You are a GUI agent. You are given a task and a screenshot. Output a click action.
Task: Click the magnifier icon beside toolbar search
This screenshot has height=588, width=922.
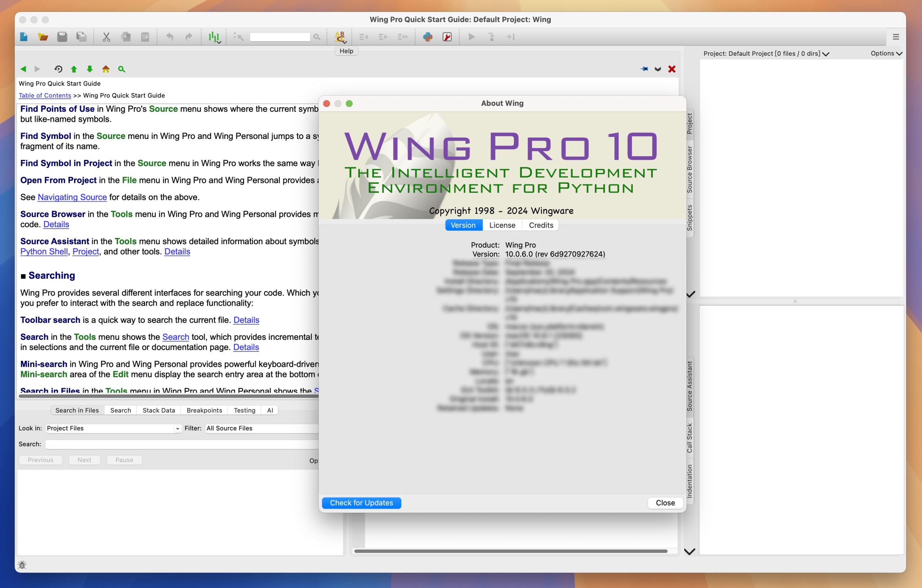tap(317, 37)
